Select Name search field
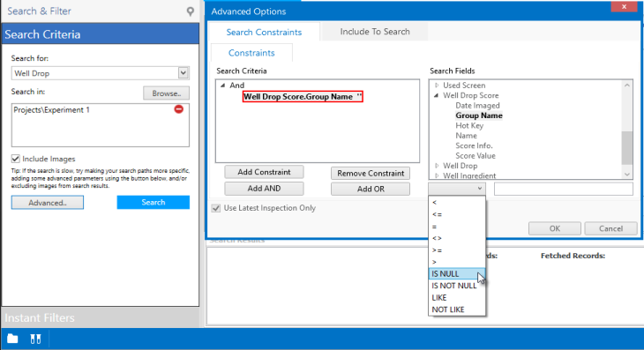The width and height of the screenshot is (644, 350). (466, 136)
